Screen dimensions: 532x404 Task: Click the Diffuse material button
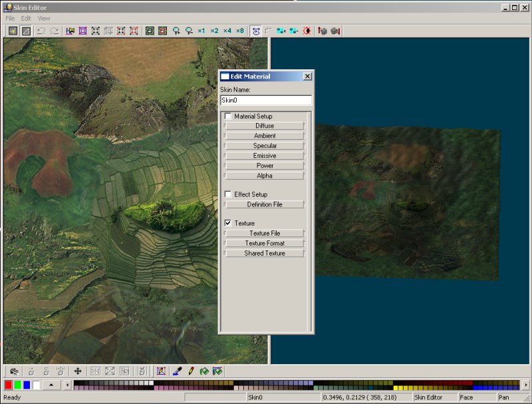[265, 126]
